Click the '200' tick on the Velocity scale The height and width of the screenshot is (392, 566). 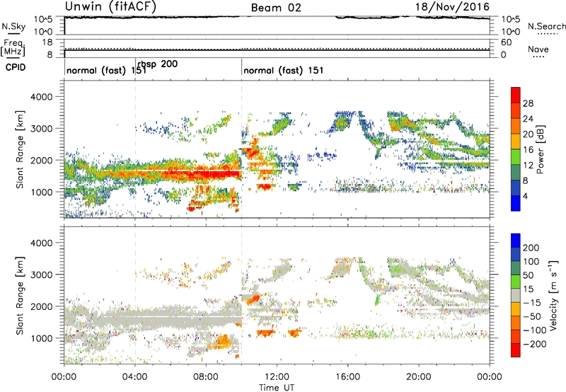click(531, 248)
